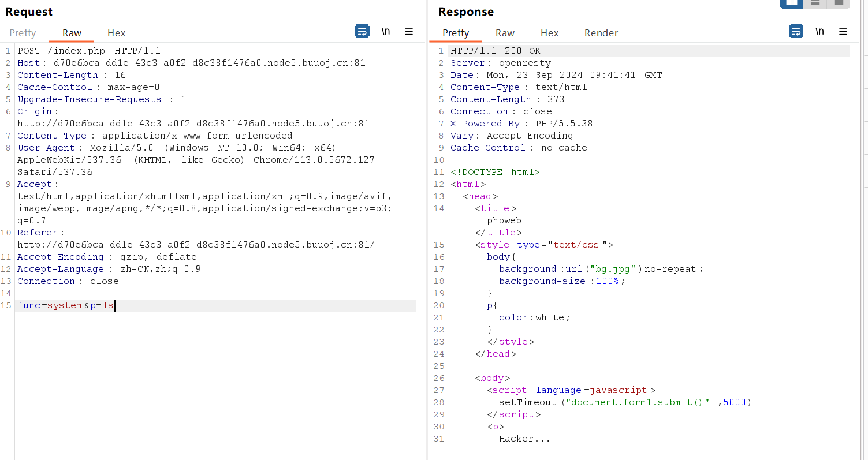The height and width of the screenshot is (460, 868).
Task: Click 'Content-Length : 373' response header
Action: click(508, 99)
